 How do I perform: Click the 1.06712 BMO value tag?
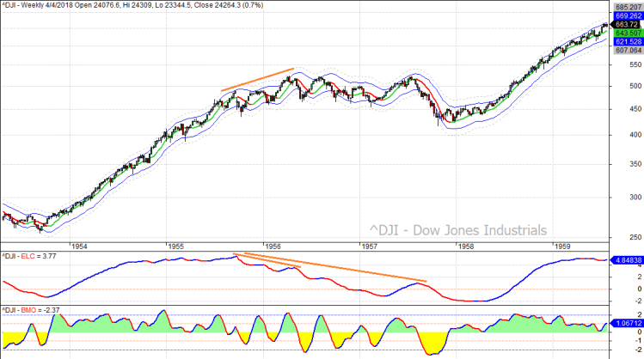pyautogui.click(x=624, y=326)
